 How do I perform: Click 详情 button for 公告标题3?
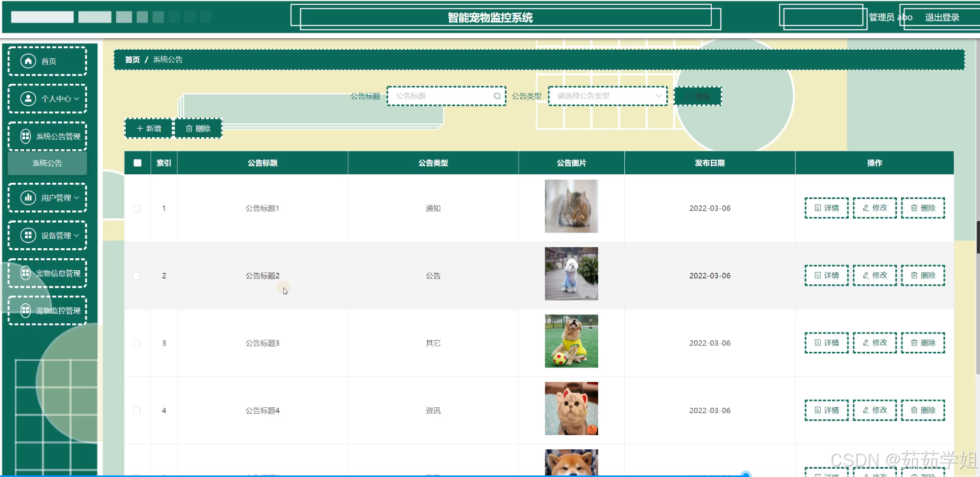click(x=827, y=343)
